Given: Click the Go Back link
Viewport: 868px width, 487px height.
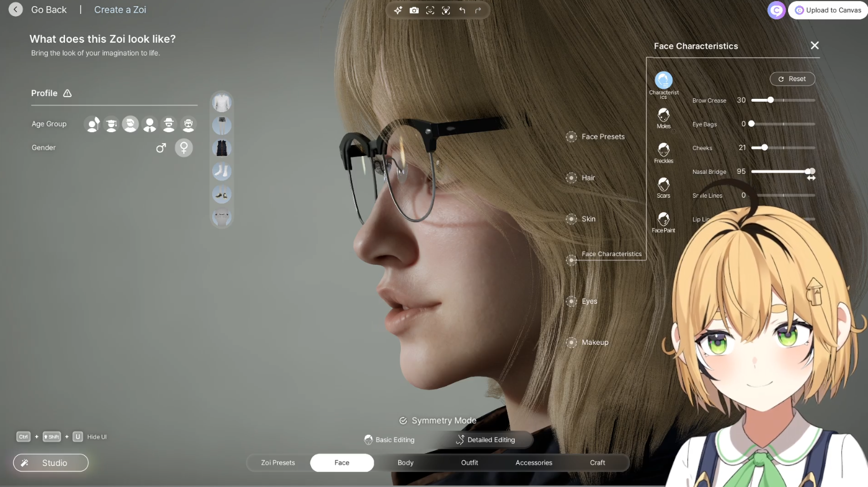Looking at the screenshot, I should [49, 9].
